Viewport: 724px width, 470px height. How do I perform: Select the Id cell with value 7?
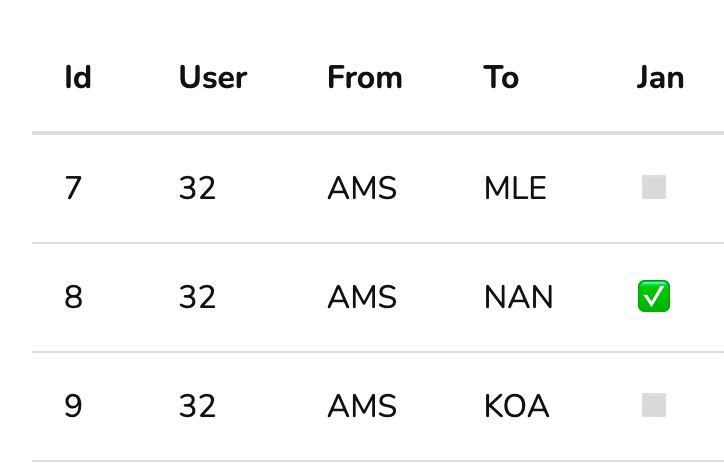73,188
